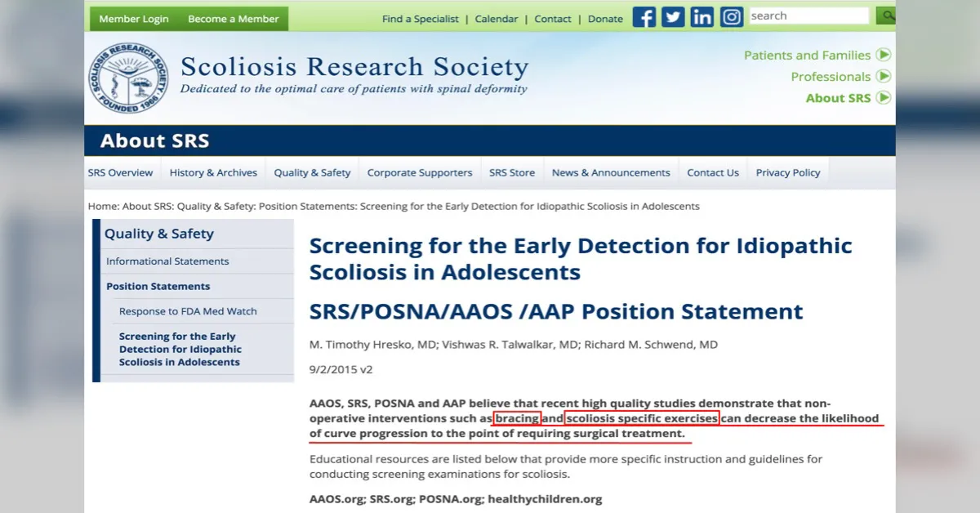Click the Scoliosis Research Society title text
The width and height of the screenshot is (980, 513).
click(x=354, y=67)
